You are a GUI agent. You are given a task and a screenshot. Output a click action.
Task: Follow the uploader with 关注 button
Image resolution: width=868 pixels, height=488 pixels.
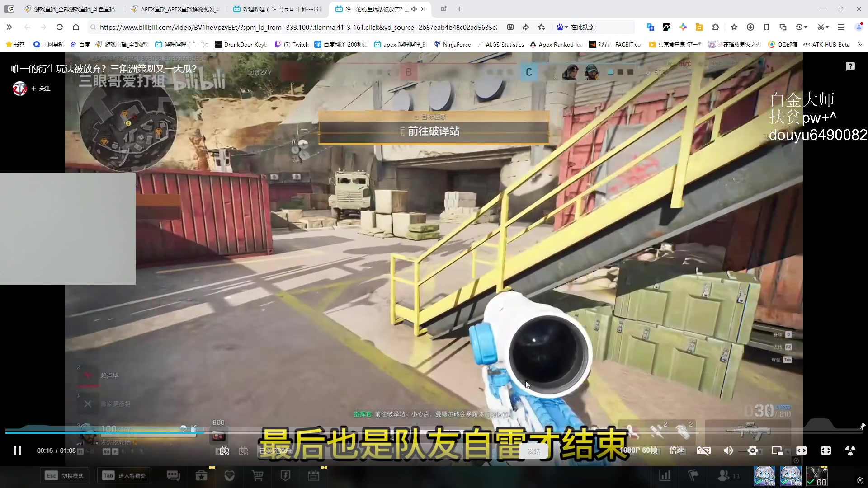click(x=41, y=89)
